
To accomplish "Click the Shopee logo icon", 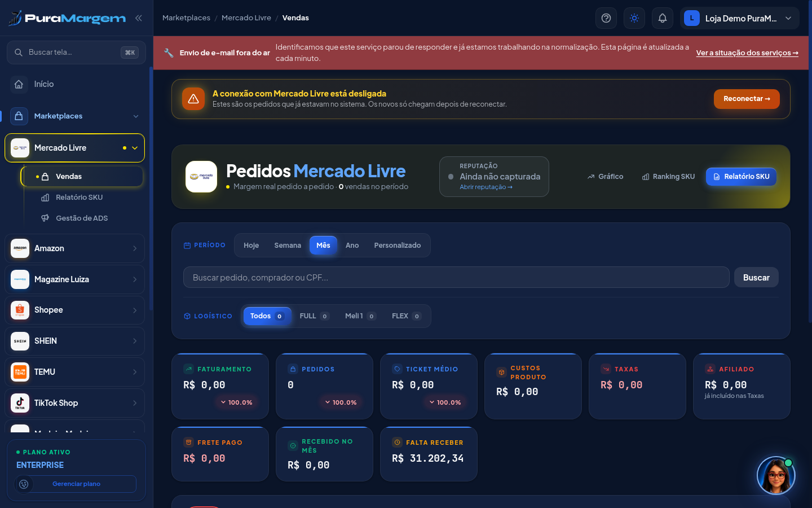I will point(20,310).
